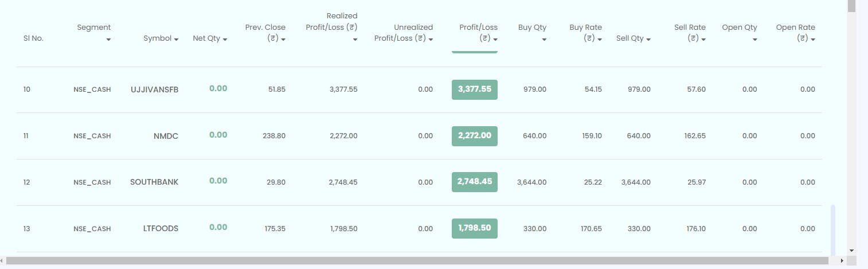This screenshot has width=868, height=269.
Task: Click Net Qty sort arrow
Action: 225,39
